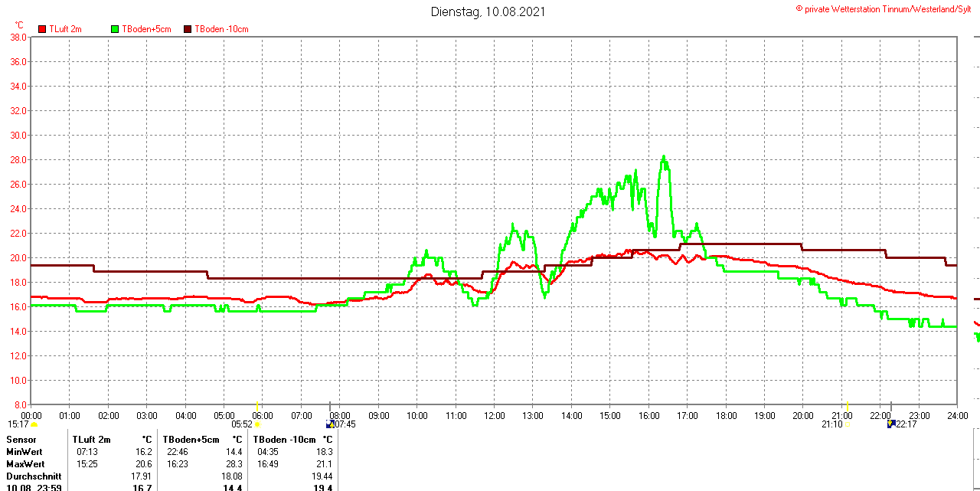Click the 18:00 time axis label
The height and width of the screenshot is (491, 980).
click(x=726, y=415)
